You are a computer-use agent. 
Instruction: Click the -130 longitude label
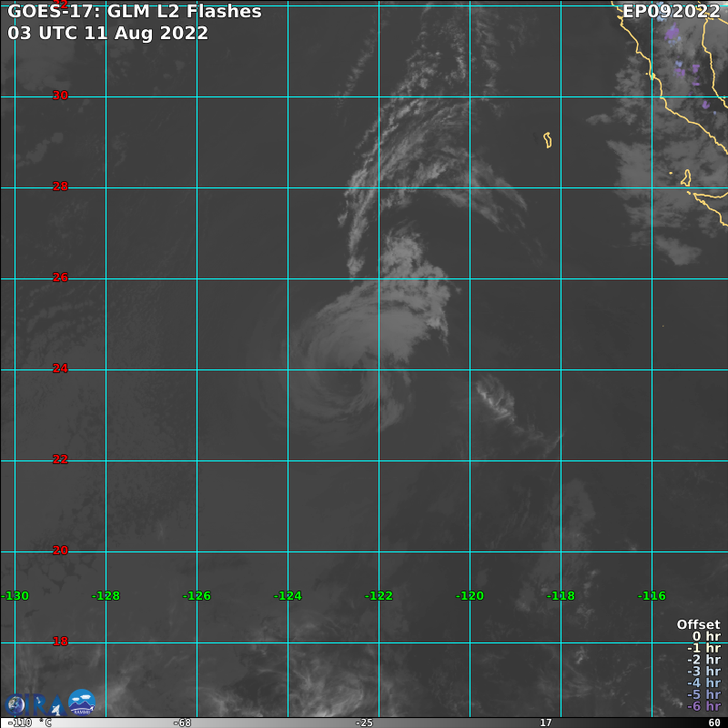click(x=15, y=596)
